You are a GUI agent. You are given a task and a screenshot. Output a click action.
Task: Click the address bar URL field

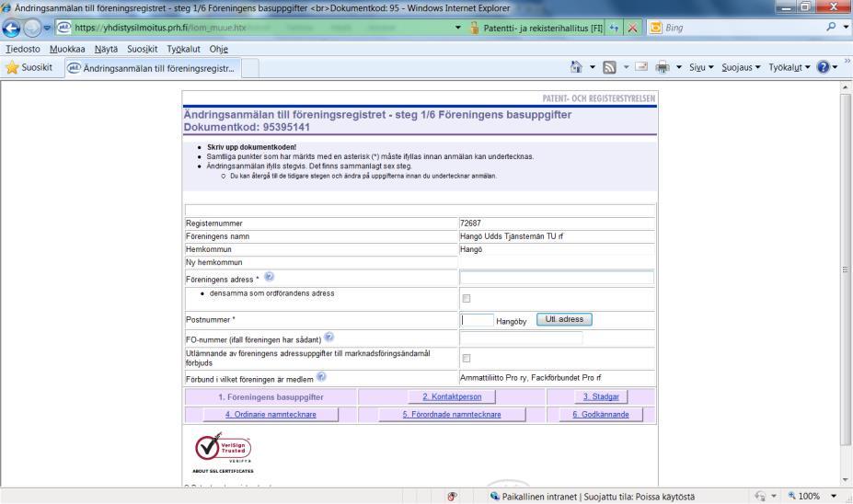(261, 28)
